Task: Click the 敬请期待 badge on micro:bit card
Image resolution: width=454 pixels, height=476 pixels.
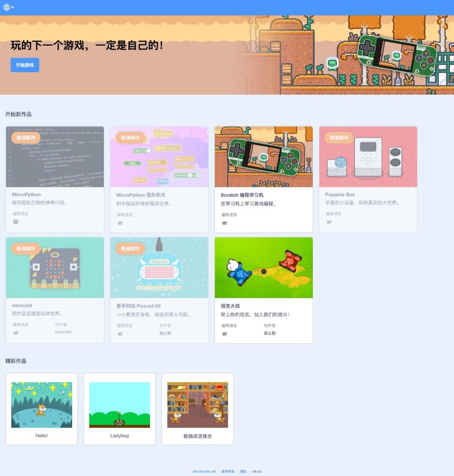Action: click(26, 249)
